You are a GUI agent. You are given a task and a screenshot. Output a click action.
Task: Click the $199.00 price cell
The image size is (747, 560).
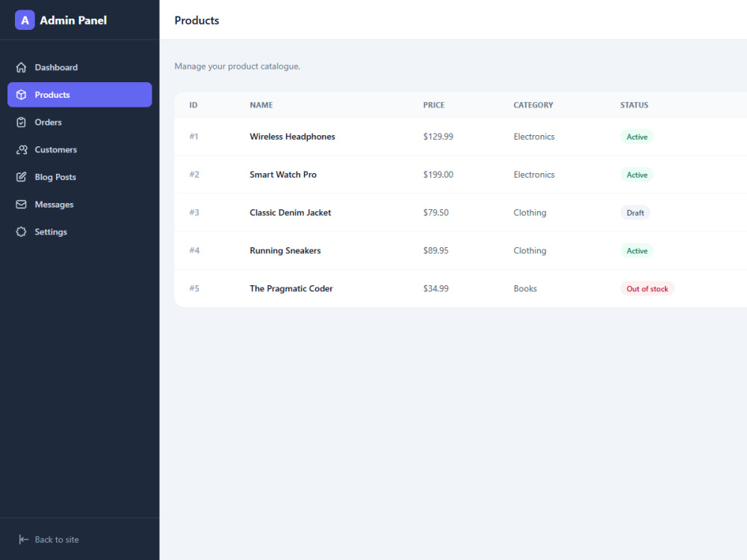tap(438, 175)
